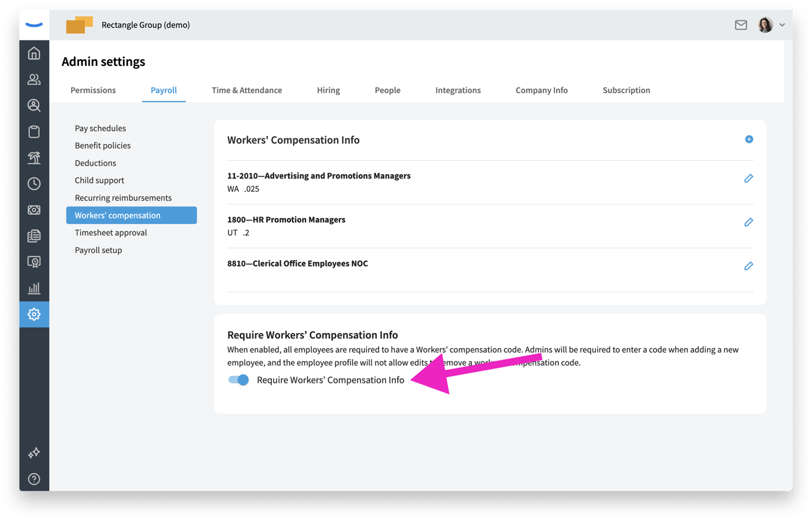This screenshot has width=812, height=520.
Task: Open the People icon in sidebar
Action: [x=34, y=80]
